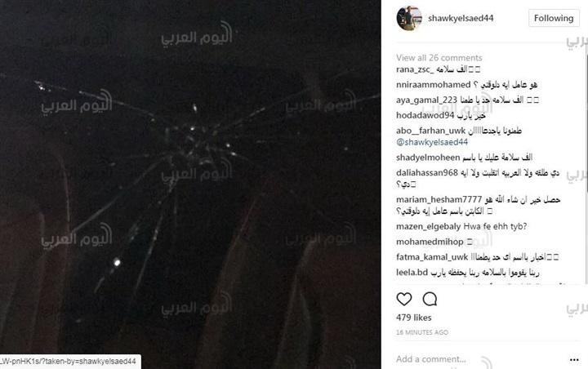This screenshot has height=369, width=588.
Task: Click the @shawkyelsaed44 mention link
Action: point(432,142)
